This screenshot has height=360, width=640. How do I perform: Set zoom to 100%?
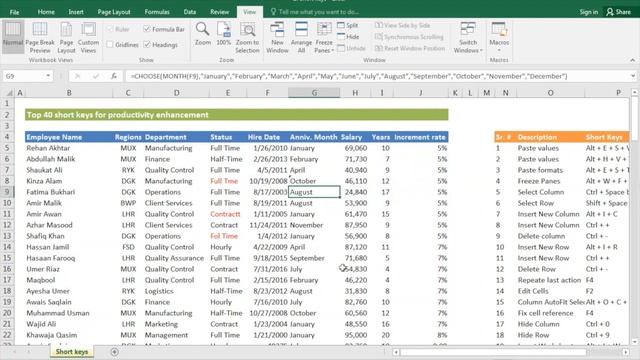coord(224,34)
